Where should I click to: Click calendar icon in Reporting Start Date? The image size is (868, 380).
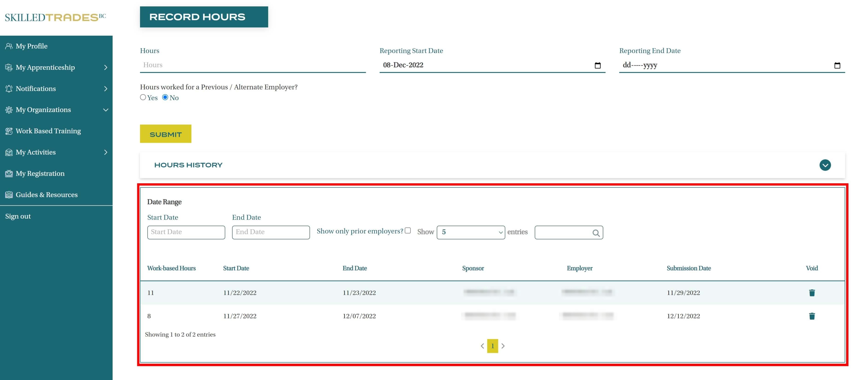597,65
